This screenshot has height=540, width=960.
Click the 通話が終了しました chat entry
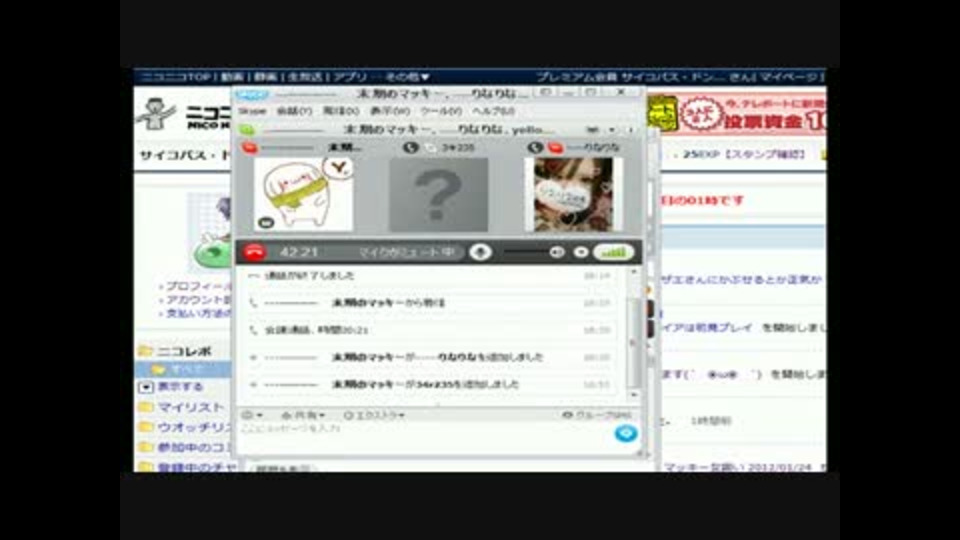coord(310,276)
